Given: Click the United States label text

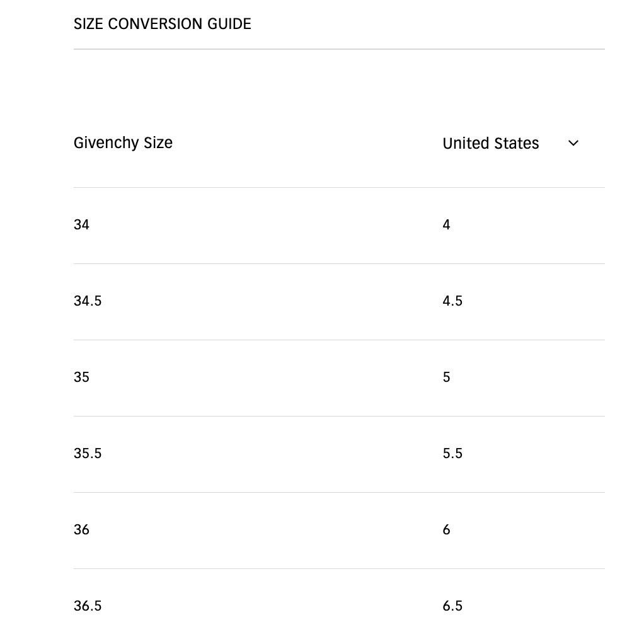Looking at the screenshot, I should coord(491,143).
